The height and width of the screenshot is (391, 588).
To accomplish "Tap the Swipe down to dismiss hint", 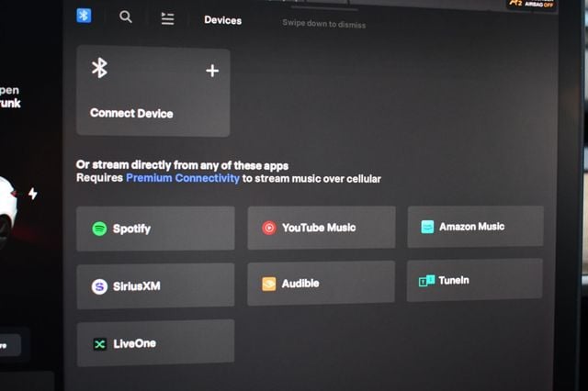I will pos(323,24).
